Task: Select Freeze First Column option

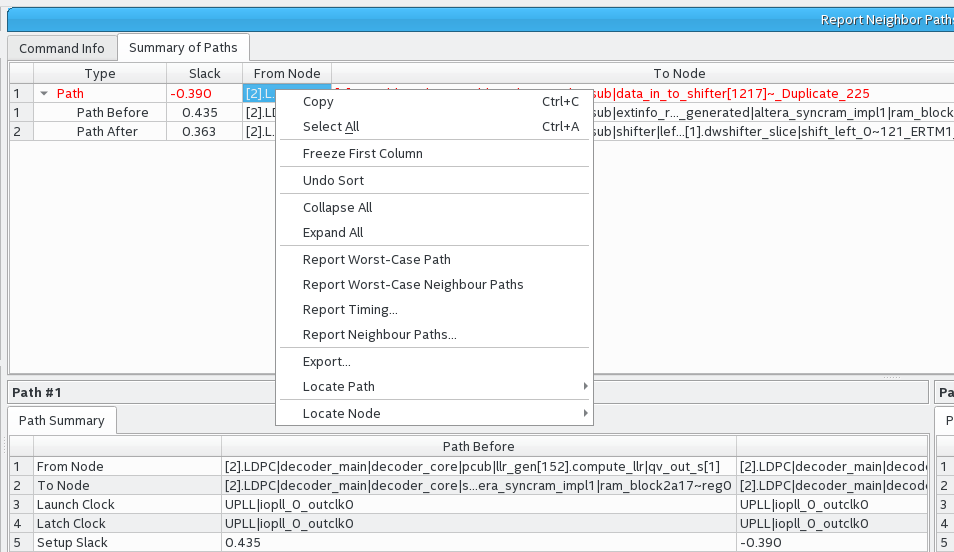Action: pyautogui.click(x=362, y=154)
